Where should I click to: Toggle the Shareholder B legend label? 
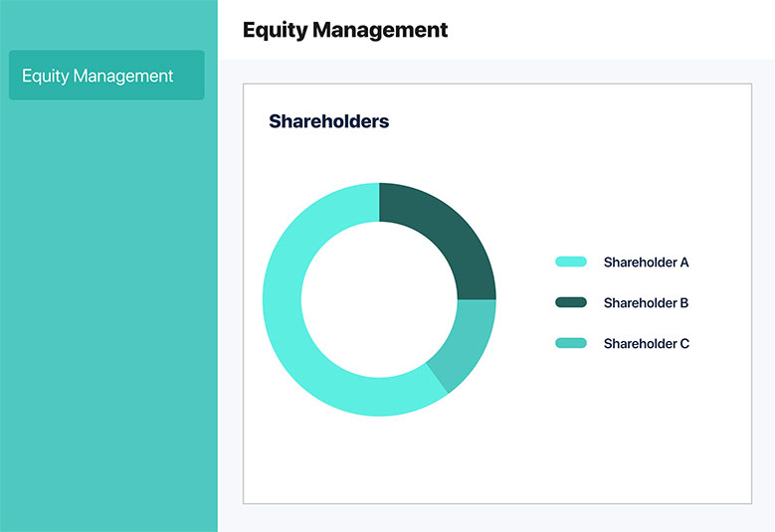point(646,303)
